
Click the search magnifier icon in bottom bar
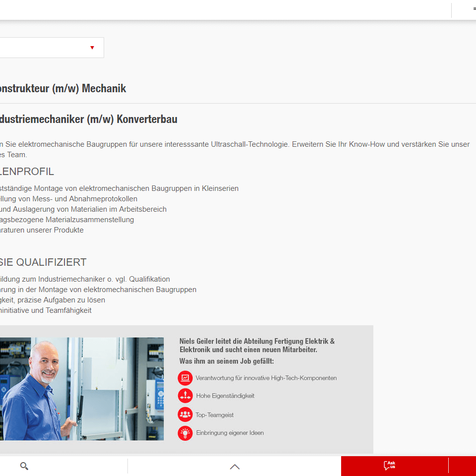tap(24, 466)
